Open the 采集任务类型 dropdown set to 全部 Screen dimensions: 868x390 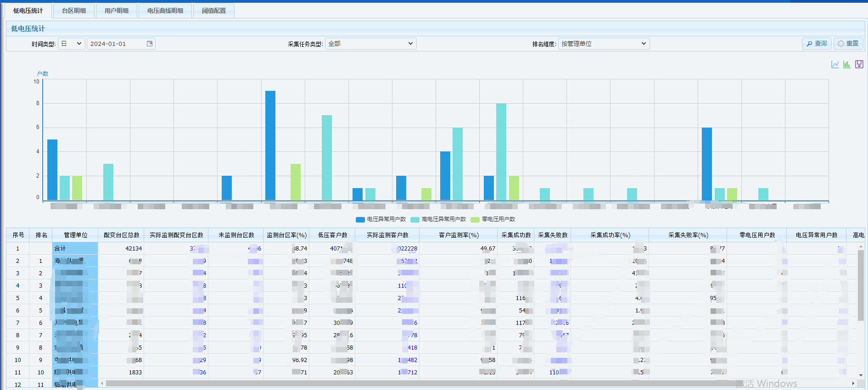(x=371, y=44)
